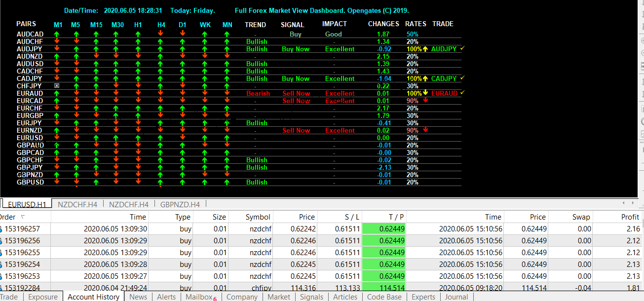Click the order icon beside 153196257

pos(1,229)
